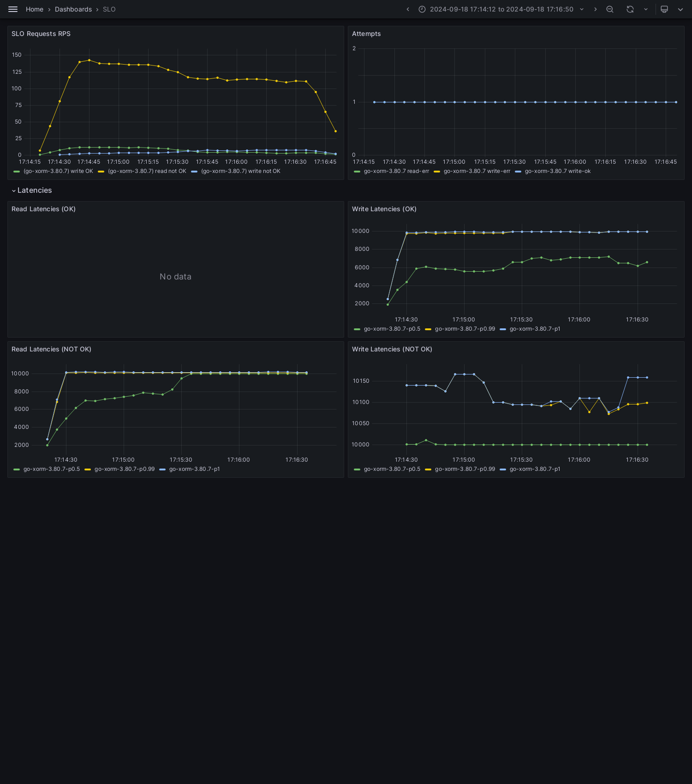
Task: Toggle p0.5 series in Write Latencies (OK)
Action: click(392, 329)
